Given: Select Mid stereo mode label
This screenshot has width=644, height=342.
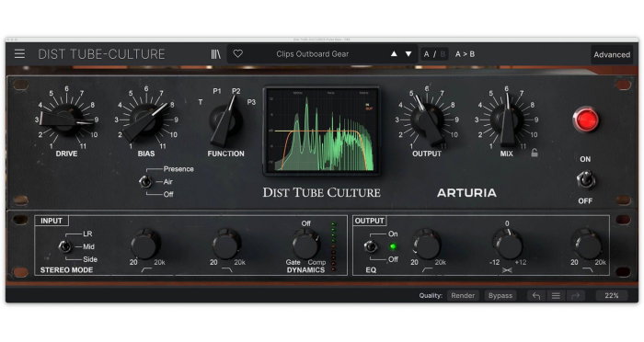Looking at the screenshot, I should tap(88, 246).
